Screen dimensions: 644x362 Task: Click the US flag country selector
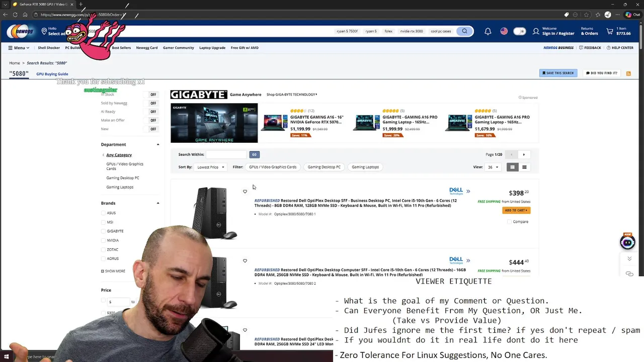(504, 31)
